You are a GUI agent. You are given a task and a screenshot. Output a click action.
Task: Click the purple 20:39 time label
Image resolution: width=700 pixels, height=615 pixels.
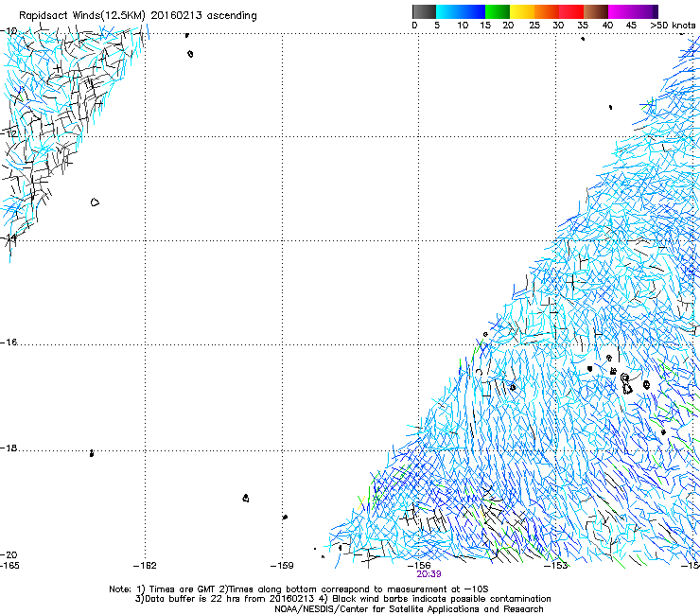429,574
